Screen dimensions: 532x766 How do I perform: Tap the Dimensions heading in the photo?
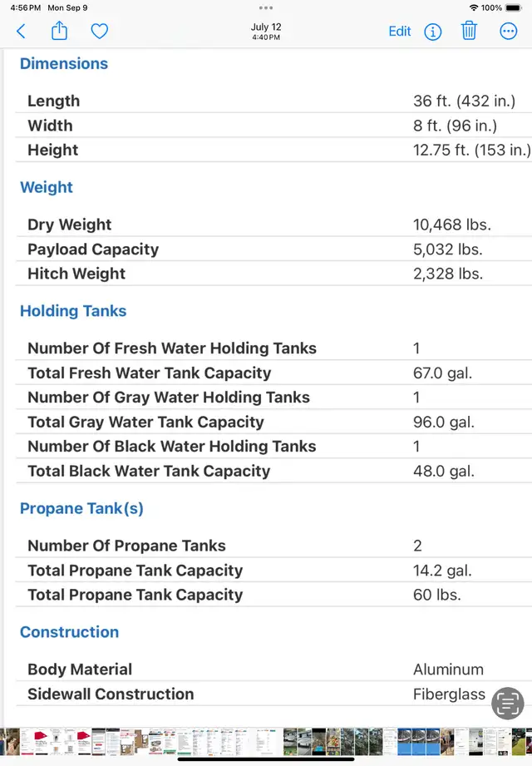coord(64,63)
